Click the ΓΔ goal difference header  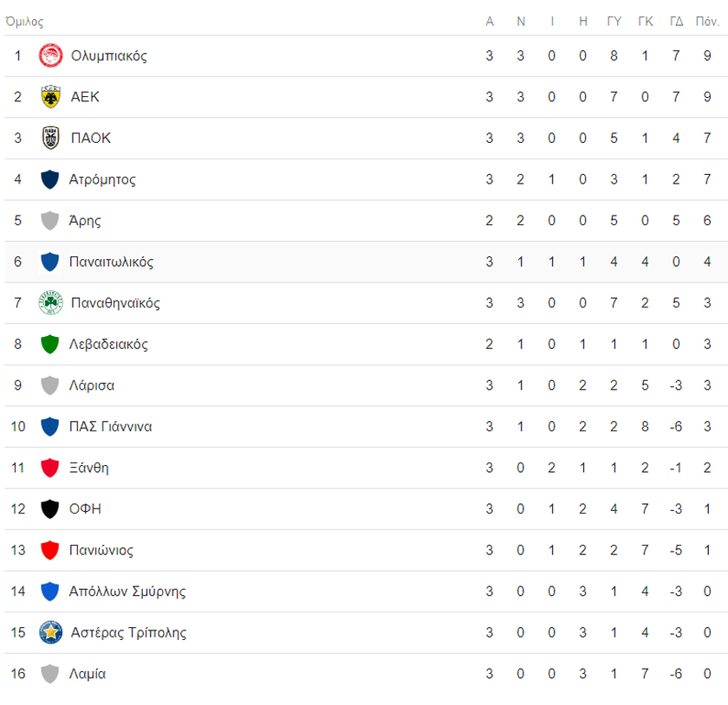point(676,22)
